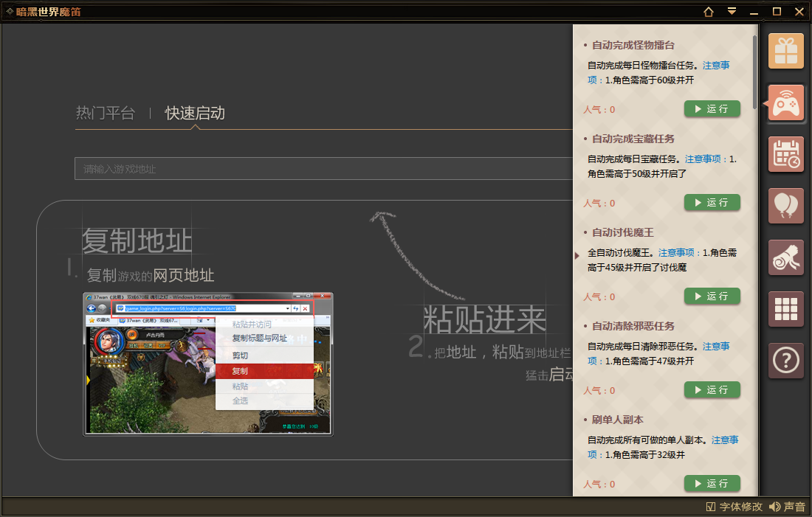Click 注意事项 link under 自动完成怪物擂台
Viewport: 812px width, 517px height.
click(716, 65)
